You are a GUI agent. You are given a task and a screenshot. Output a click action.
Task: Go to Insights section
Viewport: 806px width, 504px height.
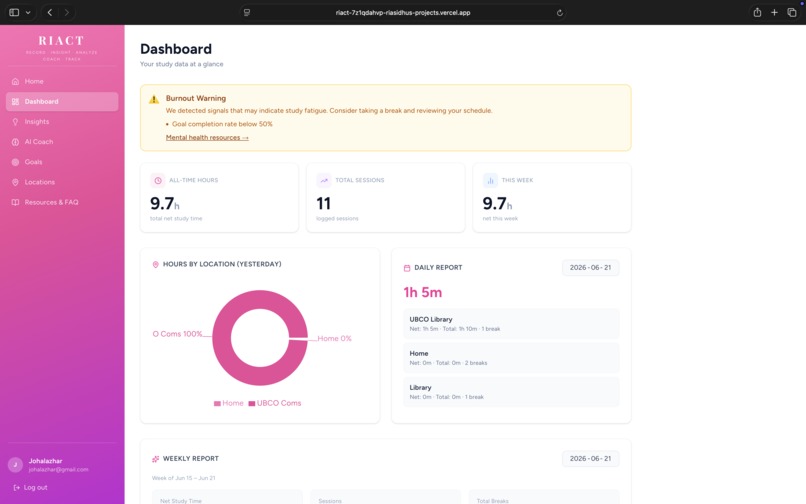click(62, 121)
